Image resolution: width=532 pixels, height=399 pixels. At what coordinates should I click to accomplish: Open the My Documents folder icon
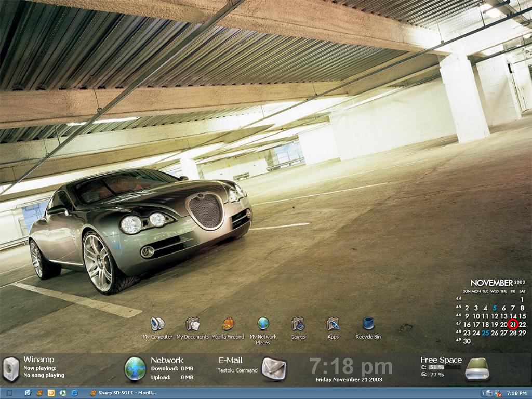click(x=192, y=324)
